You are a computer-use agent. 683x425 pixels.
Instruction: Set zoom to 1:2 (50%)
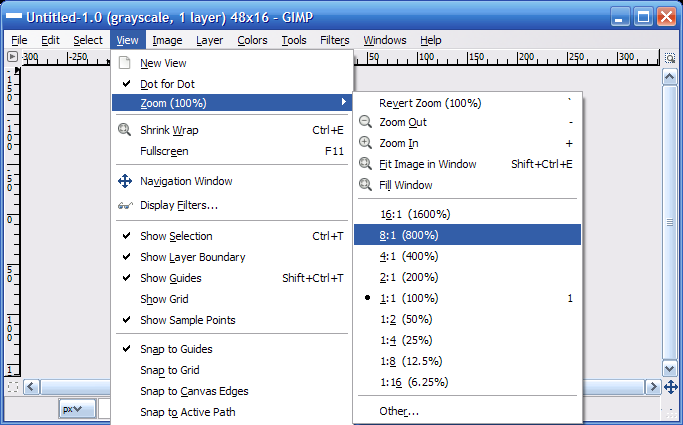pos(467,319)
